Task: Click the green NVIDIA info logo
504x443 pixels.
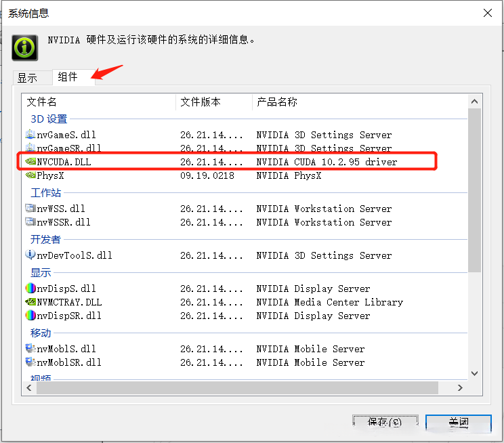Action: coord(25,47)
